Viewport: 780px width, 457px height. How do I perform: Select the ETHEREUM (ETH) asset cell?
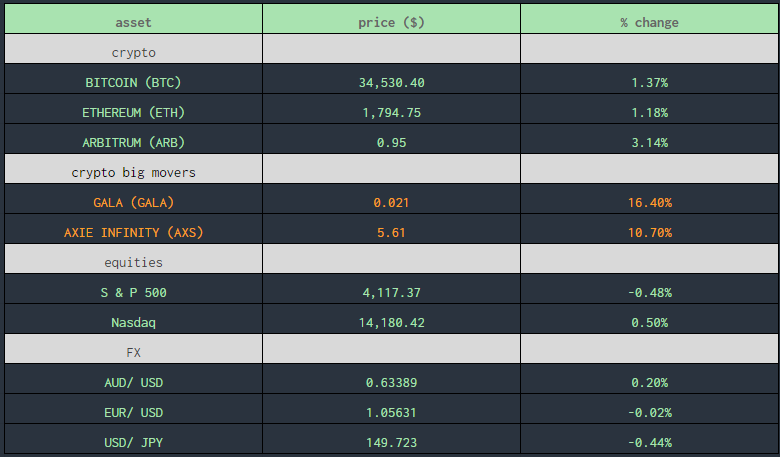133,109
